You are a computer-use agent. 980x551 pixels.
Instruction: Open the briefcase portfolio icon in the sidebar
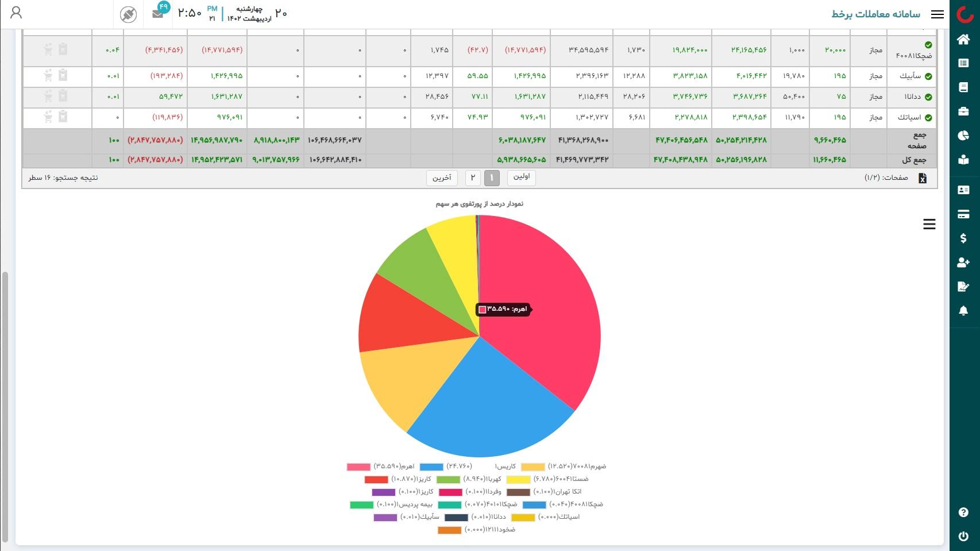pyautogui.click(x=963, y=111)
